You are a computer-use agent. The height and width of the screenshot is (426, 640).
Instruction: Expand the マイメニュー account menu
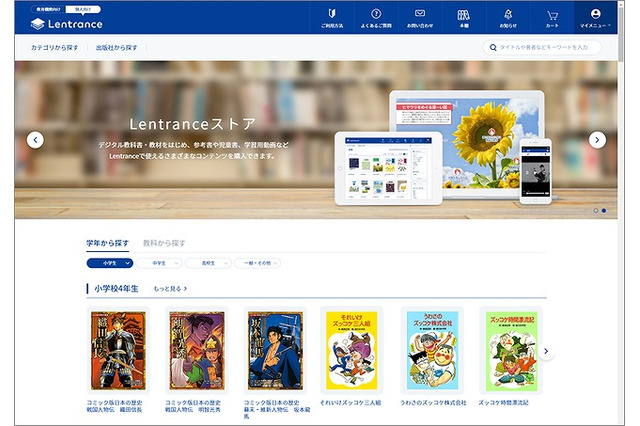pyautogui.click(x=596, y=18)
